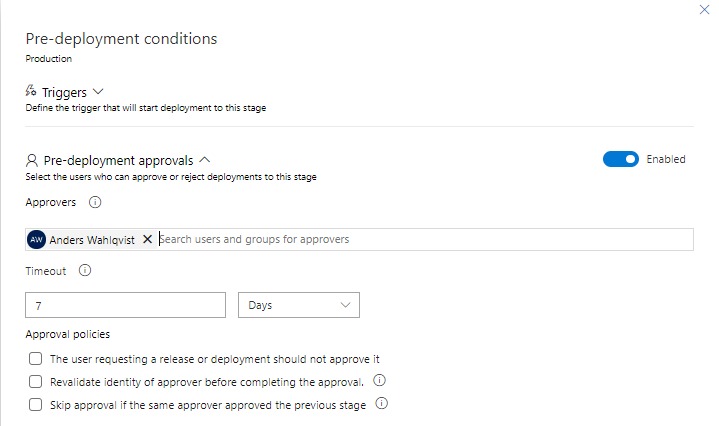Disable the Pre-deployment approvals toggle

(620, 159)
